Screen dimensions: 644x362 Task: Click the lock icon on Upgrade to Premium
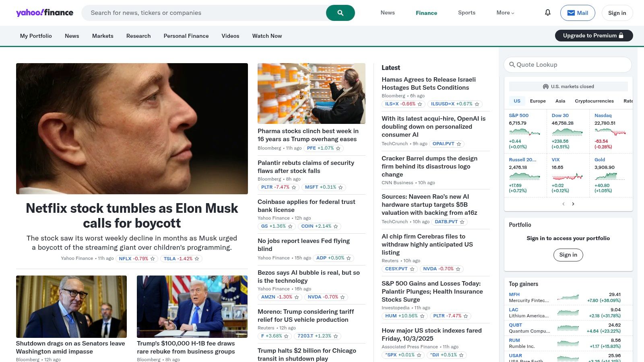tap(621, 35)
